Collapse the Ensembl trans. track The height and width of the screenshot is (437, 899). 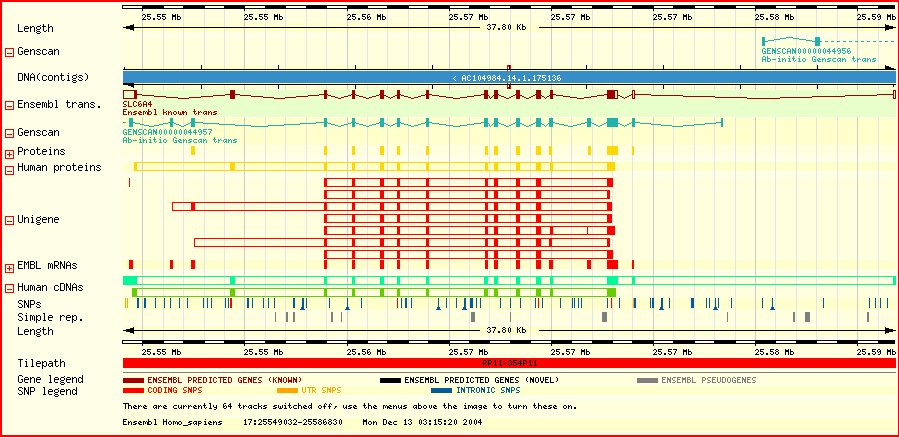(x=10, y=105)
